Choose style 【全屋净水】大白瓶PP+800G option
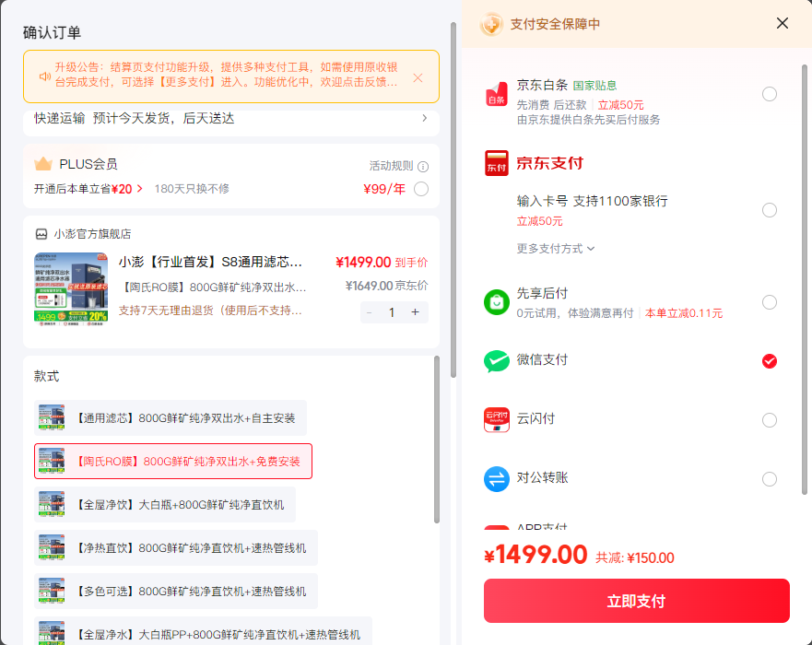Image resolution: width=812 pixels, height=645 pixels. coord(203,631)
